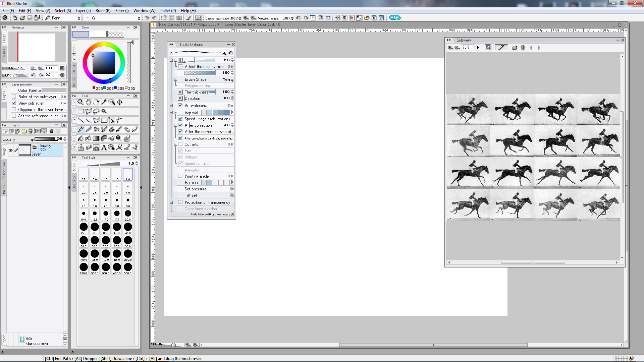Toggle Anti-aliasing checkbox
The width and height of the screenshot is (644, 362).
[180, 106]
